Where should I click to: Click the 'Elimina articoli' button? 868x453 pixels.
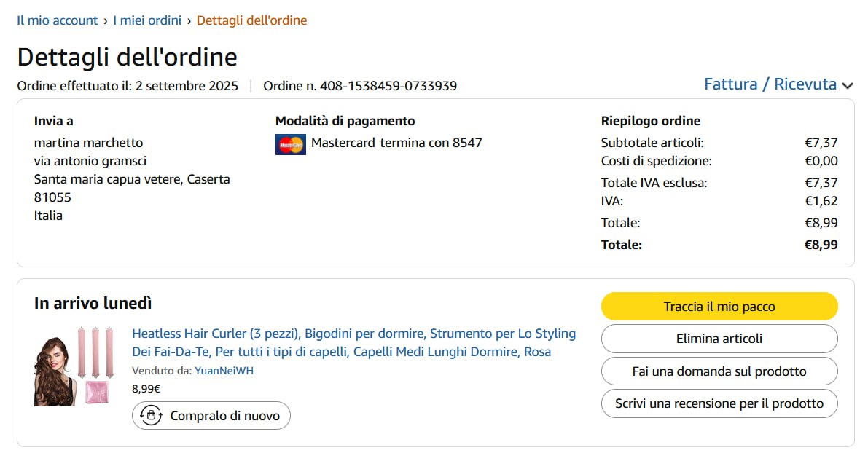[719, 339]
